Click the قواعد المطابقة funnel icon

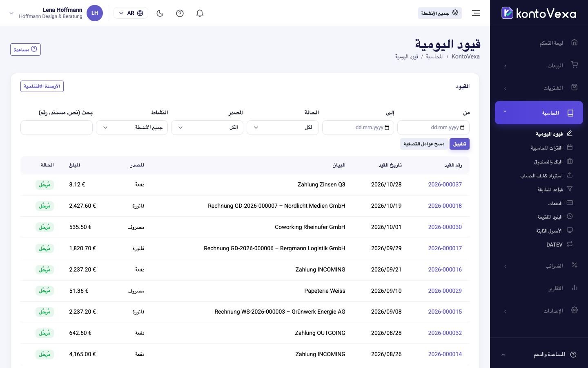click(x=570, y=189)
